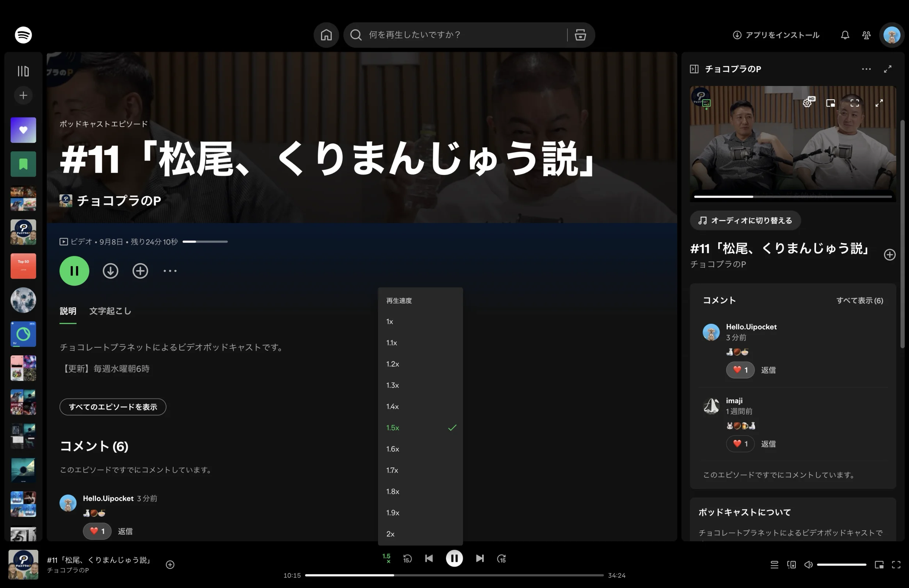
Task: Skip back 15 seconds
Action: point(407,559)
